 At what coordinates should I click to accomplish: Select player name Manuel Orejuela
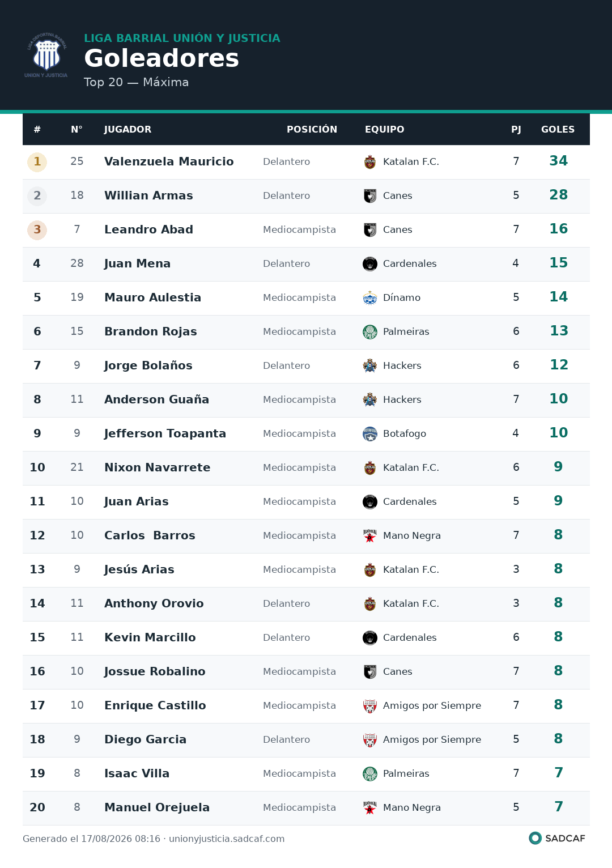click(x=157, y=807)
